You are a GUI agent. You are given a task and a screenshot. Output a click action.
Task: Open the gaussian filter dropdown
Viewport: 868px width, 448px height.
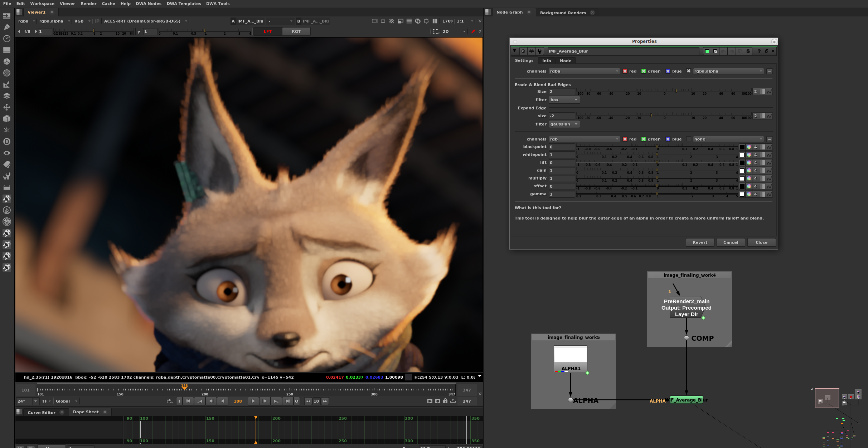coord(564,124)
